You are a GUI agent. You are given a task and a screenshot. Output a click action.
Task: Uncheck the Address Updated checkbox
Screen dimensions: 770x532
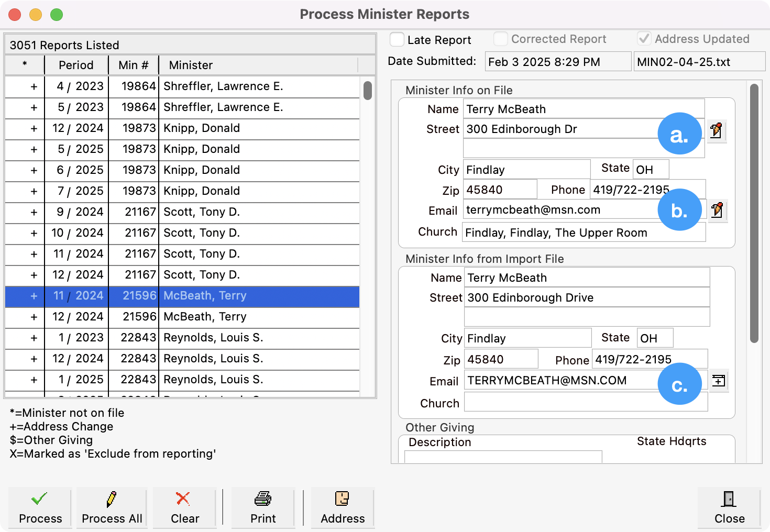pos(644,38)
